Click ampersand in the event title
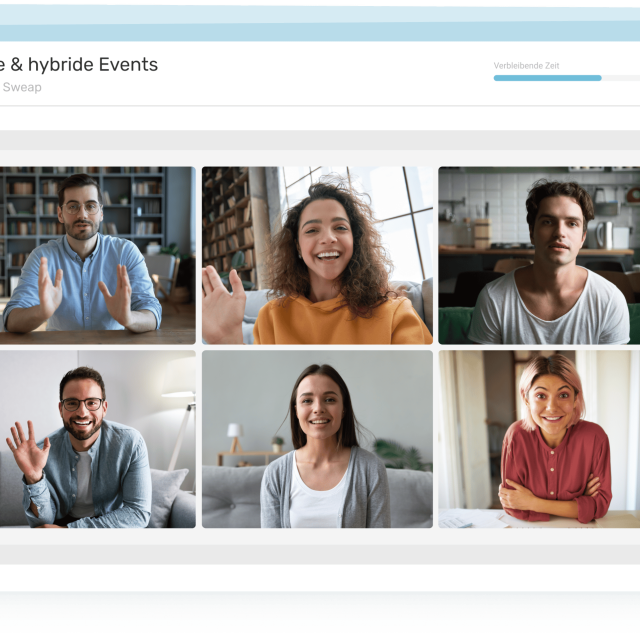Image resolution: width=640 pixels, height=640 pixels. 17,64
